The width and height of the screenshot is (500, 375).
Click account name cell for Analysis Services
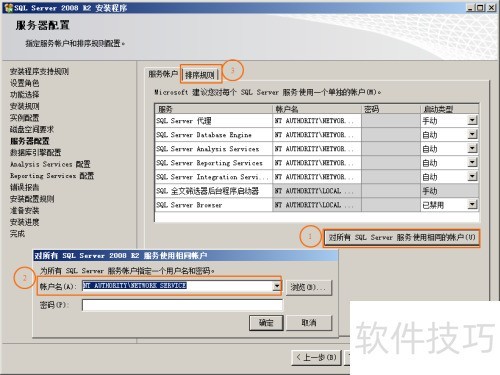tap(317, 149)
